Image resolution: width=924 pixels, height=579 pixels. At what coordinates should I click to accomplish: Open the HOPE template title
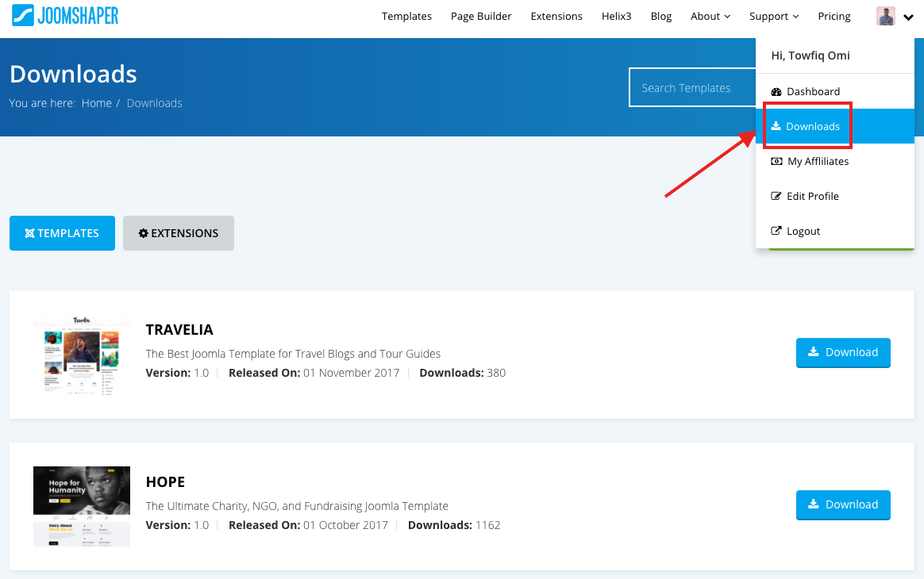click(165, 481)
